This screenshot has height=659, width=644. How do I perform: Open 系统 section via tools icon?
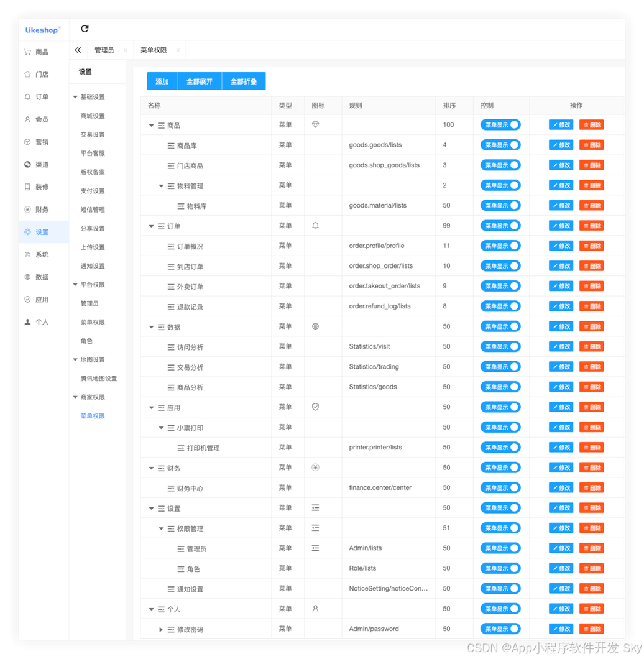[28, 254]
